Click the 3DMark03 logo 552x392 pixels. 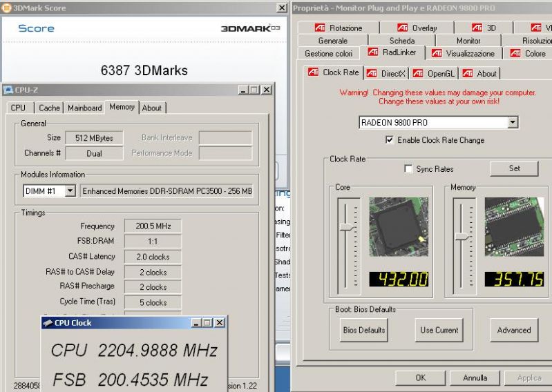(250, 28)
